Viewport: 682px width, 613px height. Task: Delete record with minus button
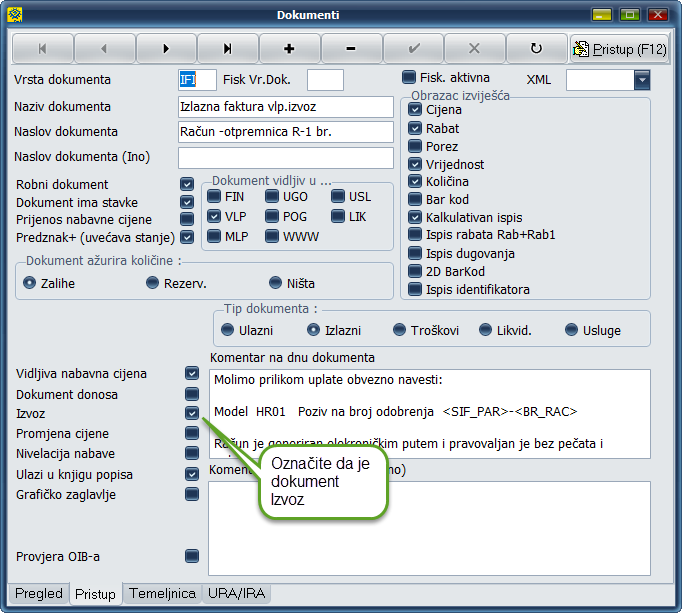pos(351,48)
